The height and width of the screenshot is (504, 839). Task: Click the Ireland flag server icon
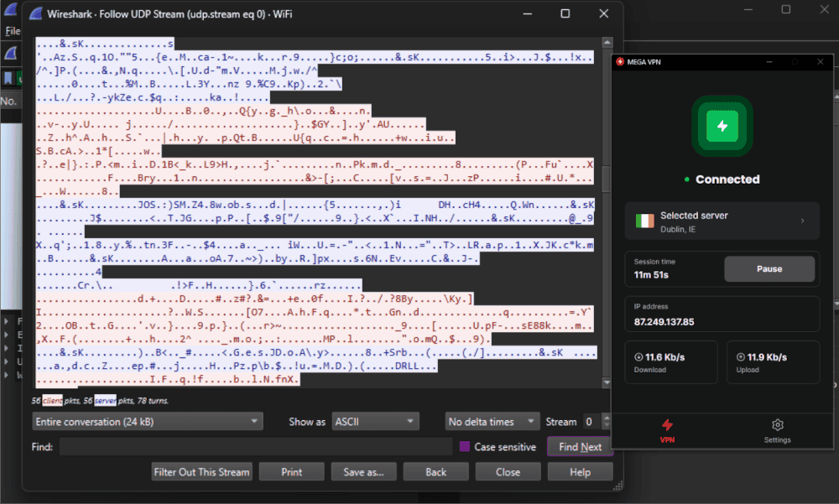pos(644,221)
